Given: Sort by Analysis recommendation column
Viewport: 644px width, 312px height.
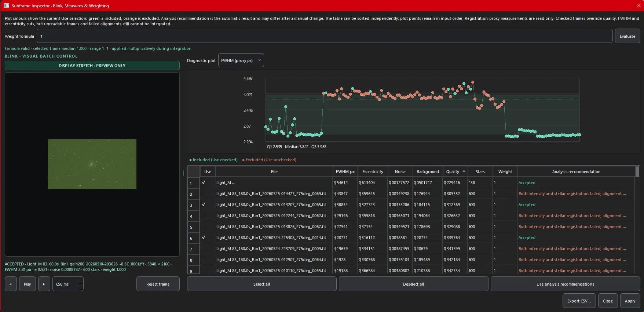Looking at the screenshot, I should [576, 172].
